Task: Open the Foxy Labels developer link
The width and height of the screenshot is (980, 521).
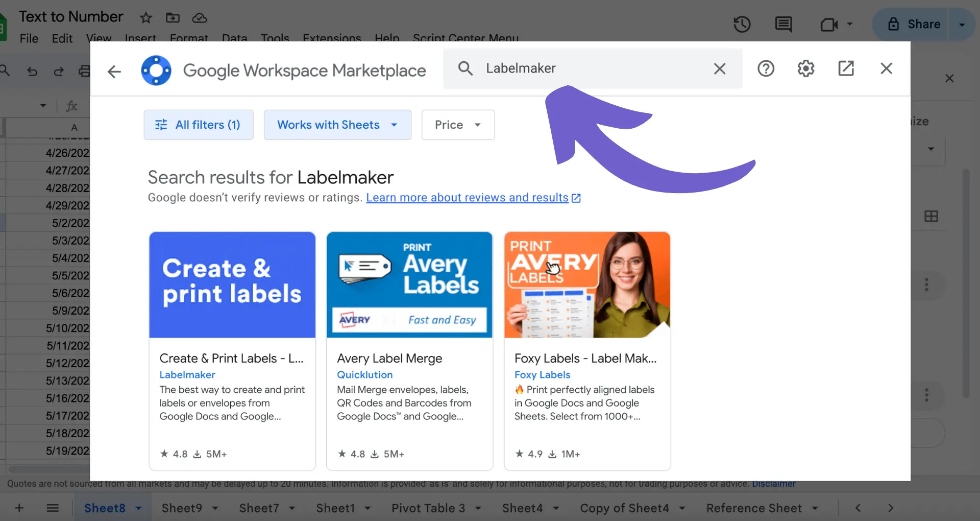Action: pos(542,374)
